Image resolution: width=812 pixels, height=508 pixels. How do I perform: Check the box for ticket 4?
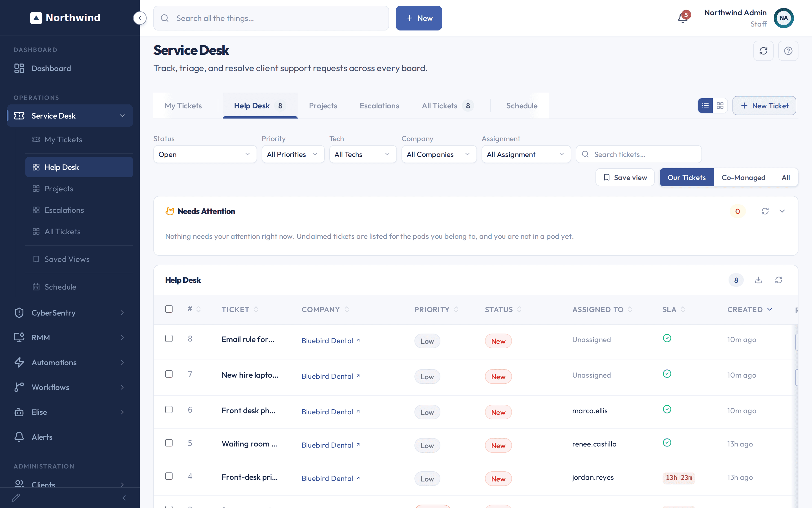click(x=169, y=476)
